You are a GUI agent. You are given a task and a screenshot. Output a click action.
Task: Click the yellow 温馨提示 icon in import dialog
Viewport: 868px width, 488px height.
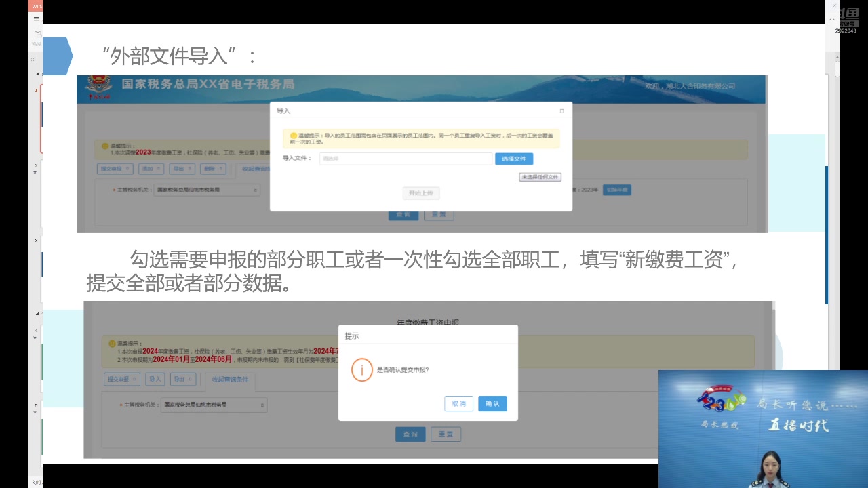[x=293, y=135]
